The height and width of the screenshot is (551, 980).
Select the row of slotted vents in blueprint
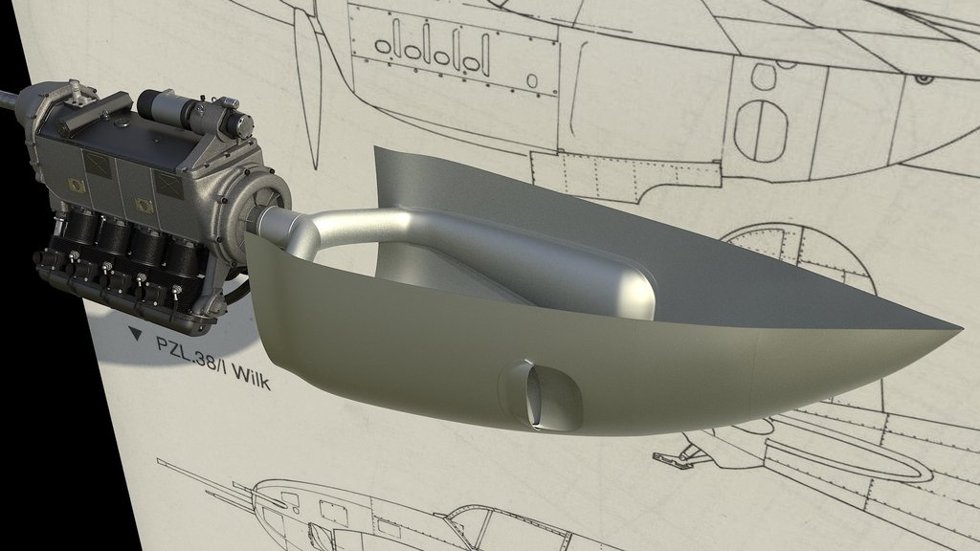click(x=433, y=48)
